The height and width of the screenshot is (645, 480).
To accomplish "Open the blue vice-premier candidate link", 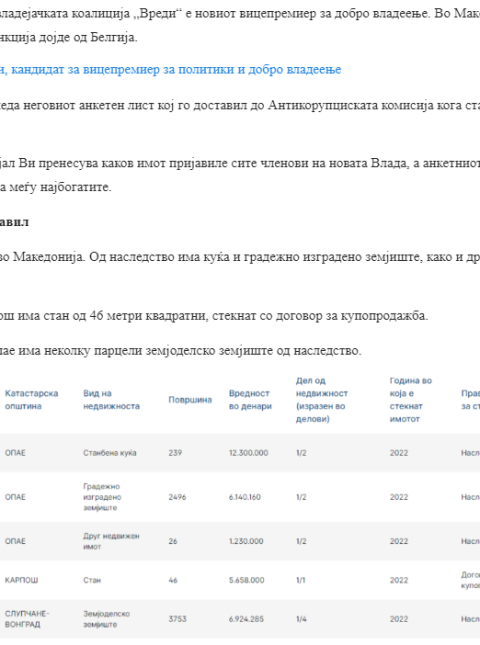I will click(x=170, y=70).
